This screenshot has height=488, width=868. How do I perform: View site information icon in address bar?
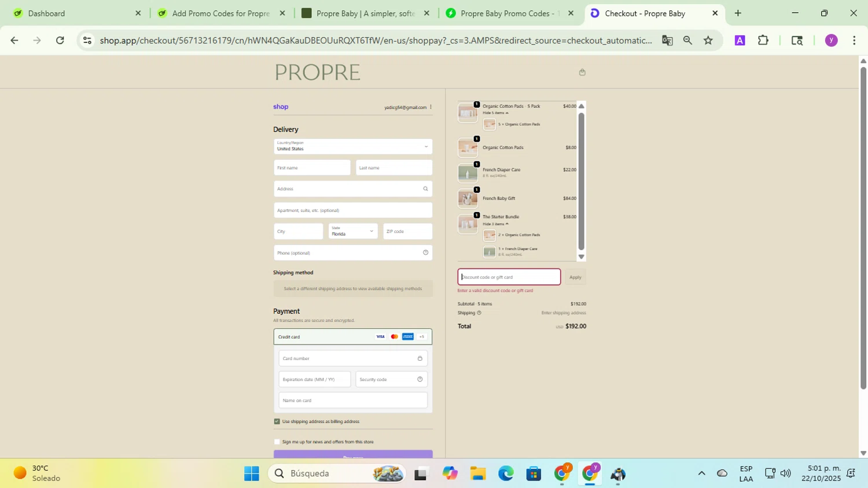tap(87, 41)
